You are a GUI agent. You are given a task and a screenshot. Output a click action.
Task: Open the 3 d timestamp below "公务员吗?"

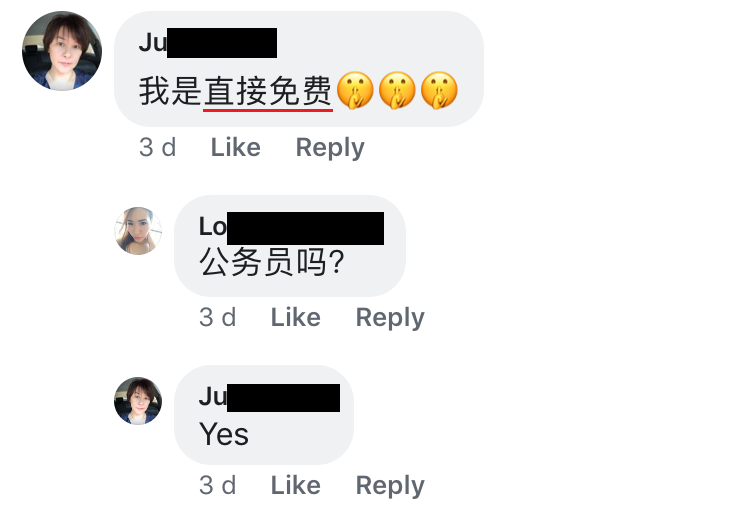(218, 317)
